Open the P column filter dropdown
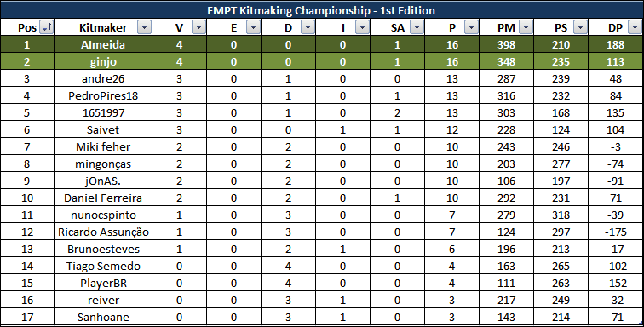This screenshot has height=327, width=644. click(x=472, y=27)
